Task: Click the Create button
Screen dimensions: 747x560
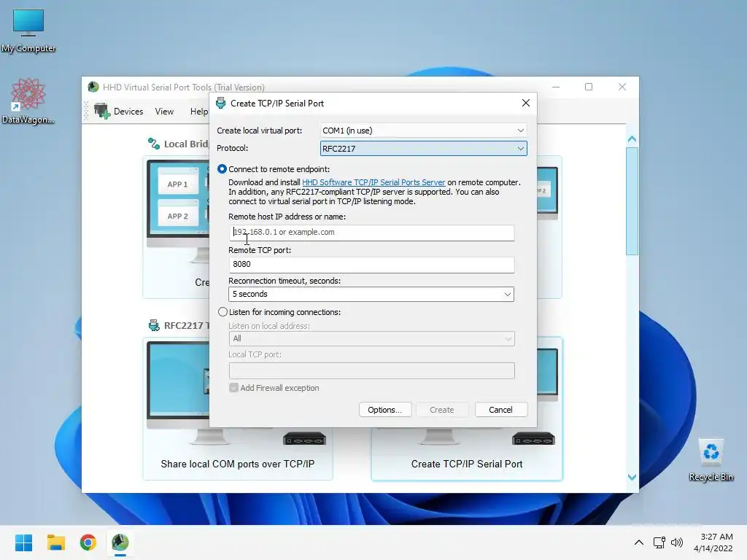Action: pos(442,410)
